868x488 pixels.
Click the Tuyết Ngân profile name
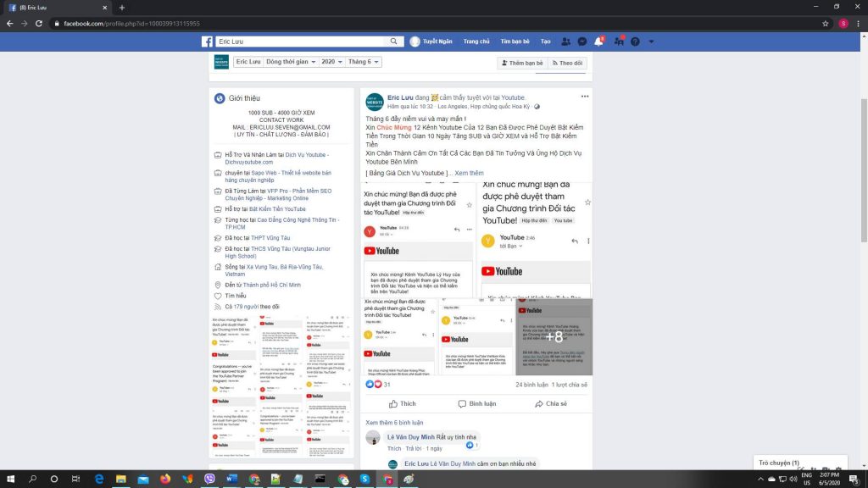coord(437,42)
